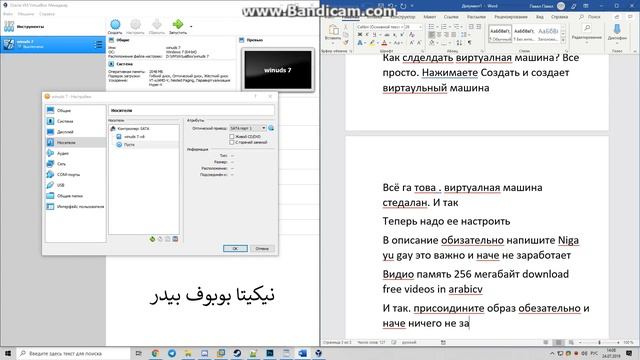The height and width of the screenshot is (360, 640).
Task: Open the font name combo box in Word
Action: [x=380, y=27]
